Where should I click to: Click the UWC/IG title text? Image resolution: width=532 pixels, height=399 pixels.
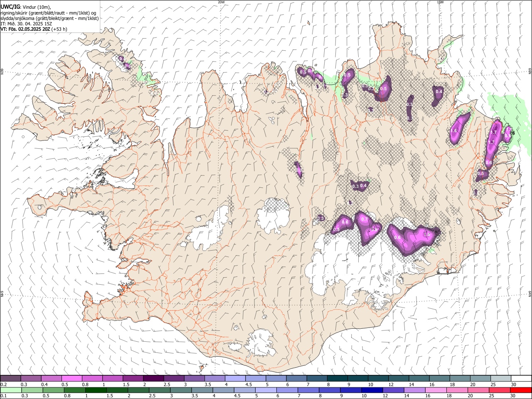coord(10,7)
